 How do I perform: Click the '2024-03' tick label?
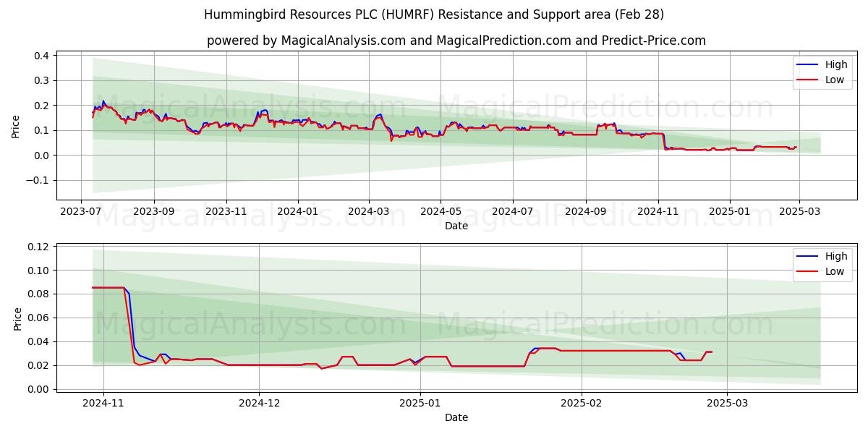[369, 211]
